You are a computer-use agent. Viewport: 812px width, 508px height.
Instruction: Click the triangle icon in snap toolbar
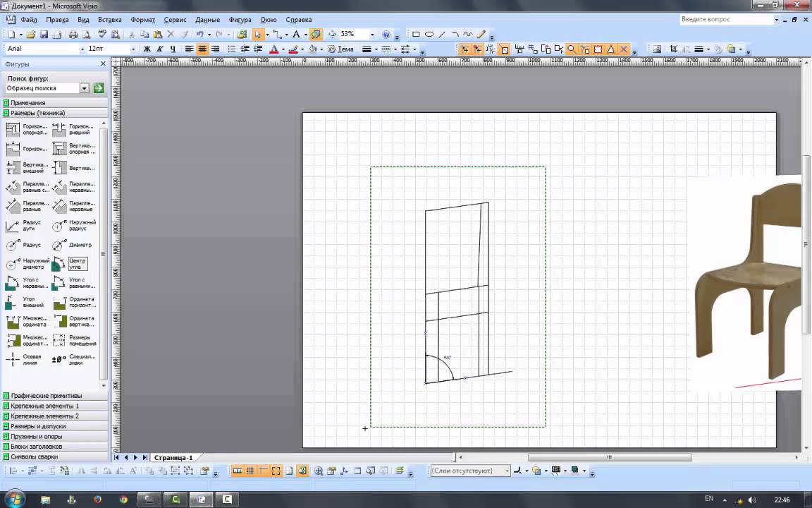point(610,49)
